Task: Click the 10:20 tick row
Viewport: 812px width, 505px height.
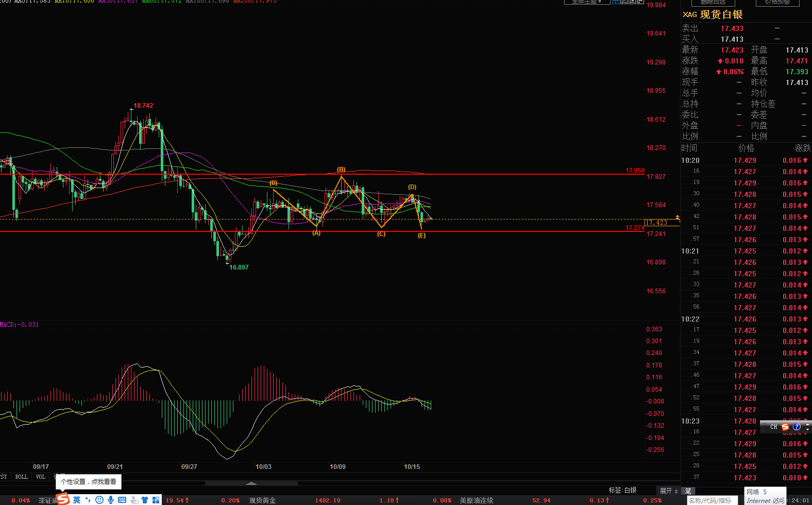Action: pyautogui.click(x=746, y=160)
